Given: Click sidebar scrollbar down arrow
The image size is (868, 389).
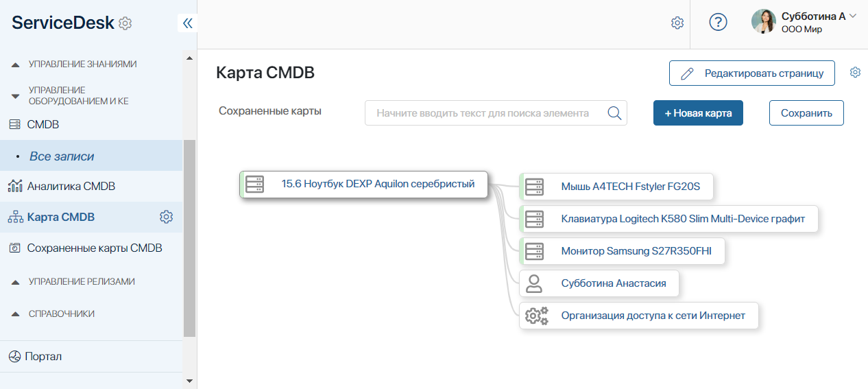Looking at the screenshot, I should [190, 380].
